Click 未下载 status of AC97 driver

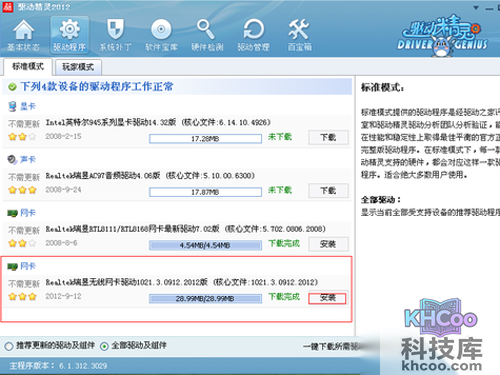click(x=280, y=190)
